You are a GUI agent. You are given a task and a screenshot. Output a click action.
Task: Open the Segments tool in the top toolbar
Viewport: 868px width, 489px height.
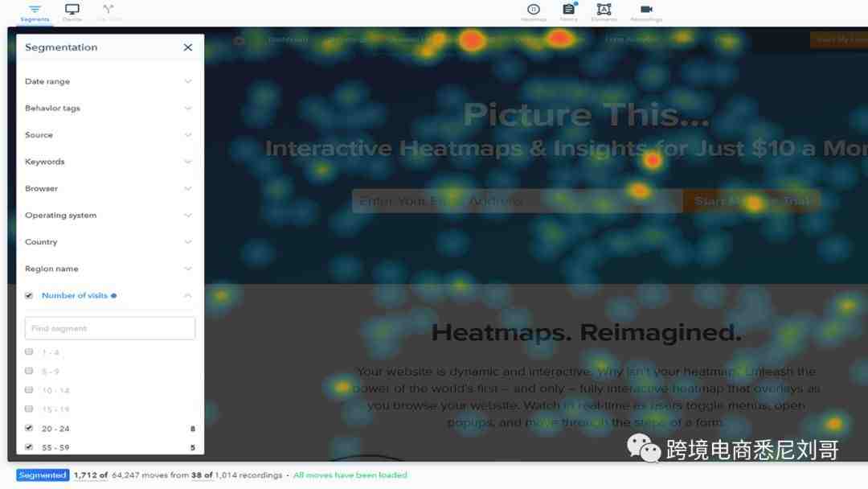(x=35, y=12)
